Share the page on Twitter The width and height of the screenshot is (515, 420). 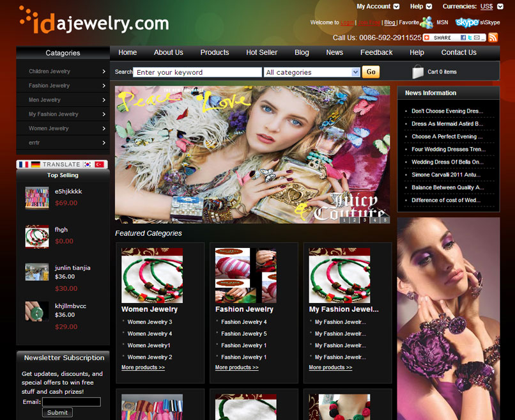(x=470, y=38)
